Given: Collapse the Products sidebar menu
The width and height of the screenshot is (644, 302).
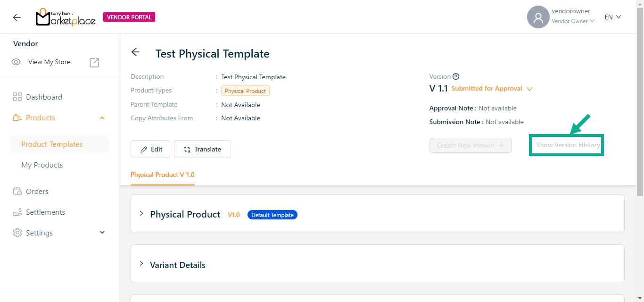Looking at the screenshot, I should pyautogui.click(x=102, y=118).
